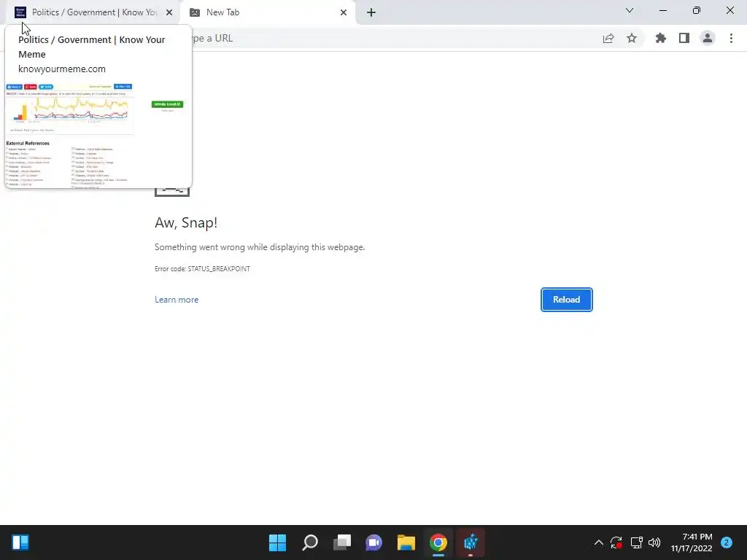Click the tab preview thumbnail image
This screenshot has width=747, height=560.
98,135
